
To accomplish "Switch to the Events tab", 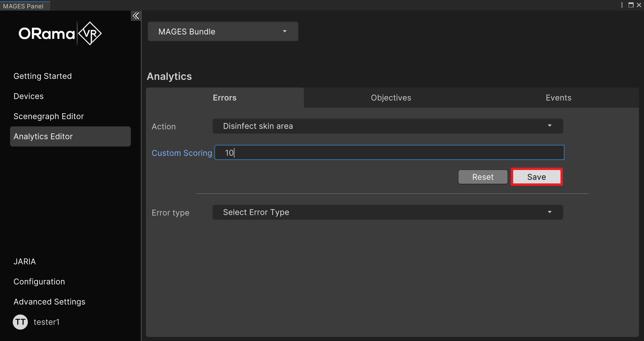I will tap(558, 98).
